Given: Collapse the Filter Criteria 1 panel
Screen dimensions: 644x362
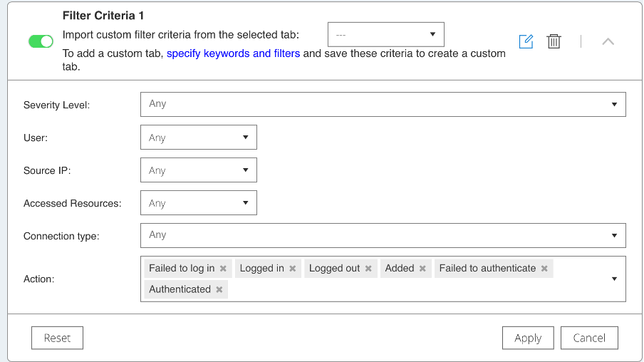Looking at the screenshot, I should [x=608, y=41].
